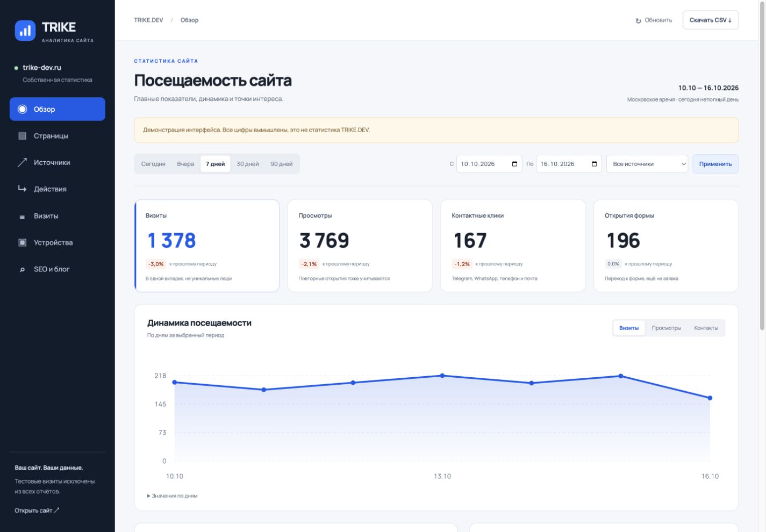The width and height of the screenshot is (766, 532).
Task: Click the TRIKE.DEV breadcrumb link
Action: 148,20
